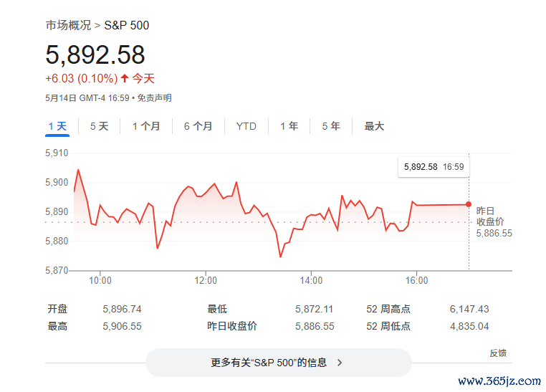This screenshot has width=546, height=392.
Task: Click the 14:00 x-axis time label
Action: [311, 281]
